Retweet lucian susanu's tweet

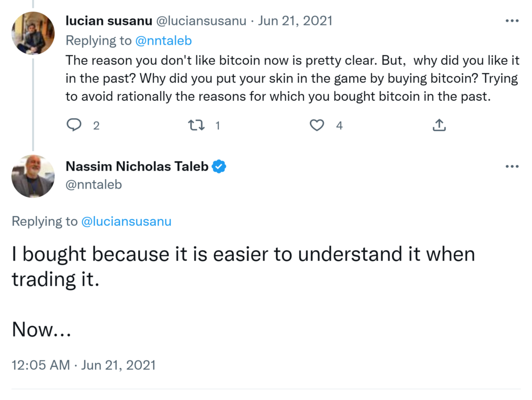[195, 125]
